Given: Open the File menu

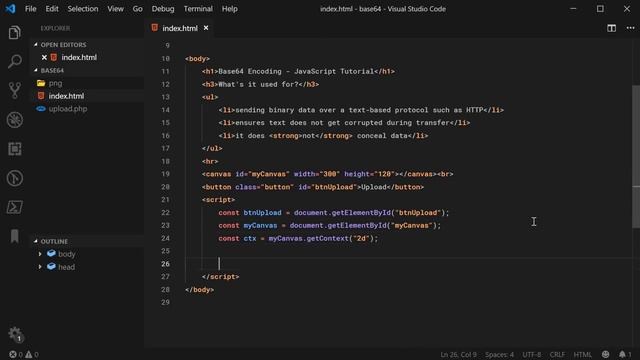Looking at the screenshot, I should (x=31, y=9).
